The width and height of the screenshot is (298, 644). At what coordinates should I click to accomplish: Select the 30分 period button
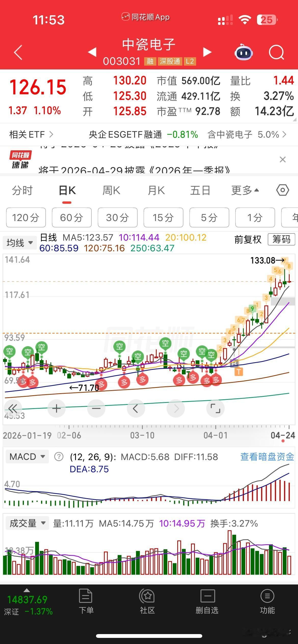coord(117,217)
